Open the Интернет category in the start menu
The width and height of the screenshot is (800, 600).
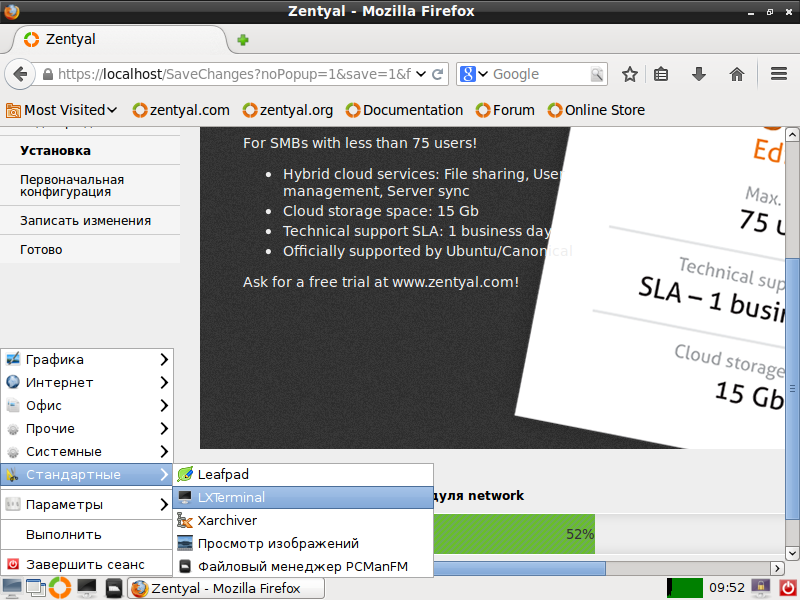point(87,383)
